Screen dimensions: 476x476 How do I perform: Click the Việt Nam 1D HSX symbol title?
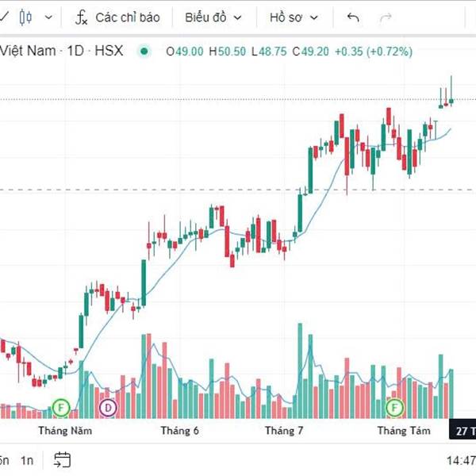pos(62,51)
